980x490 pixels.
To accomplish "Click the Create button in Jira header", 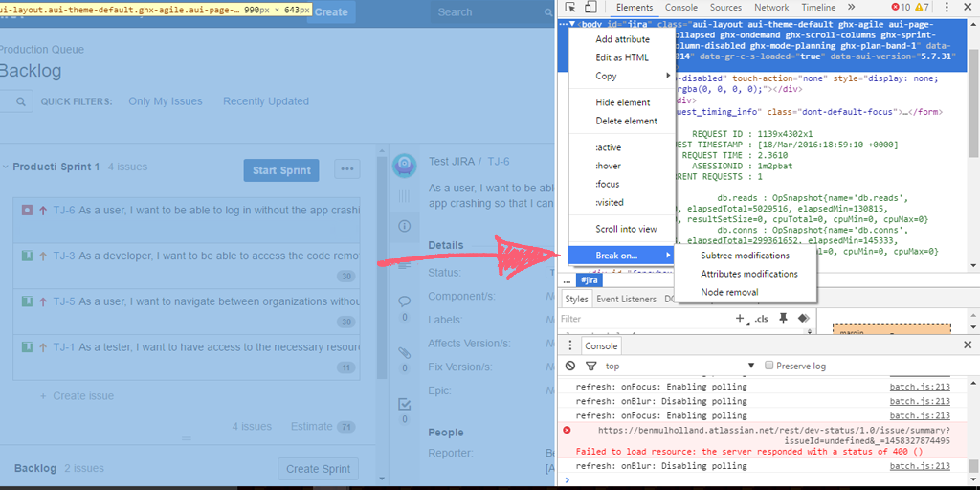I will [x=330, y=11].
